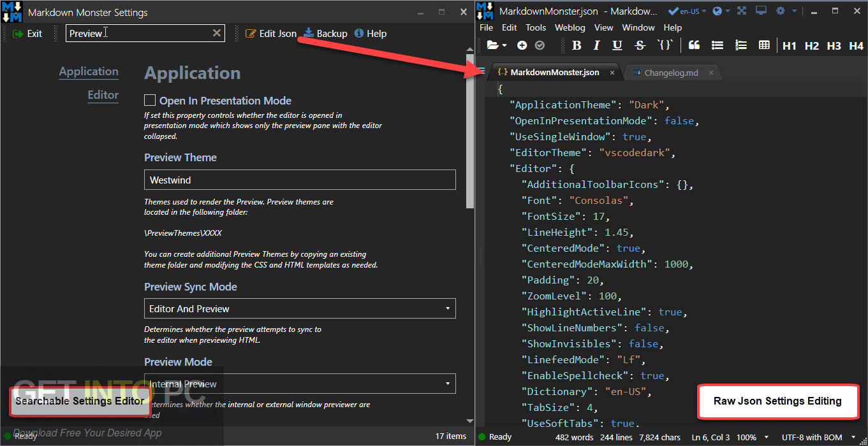Viewport: 868px width, 446px height.
Task: Apply H1 heading
Action: point(790,46)
